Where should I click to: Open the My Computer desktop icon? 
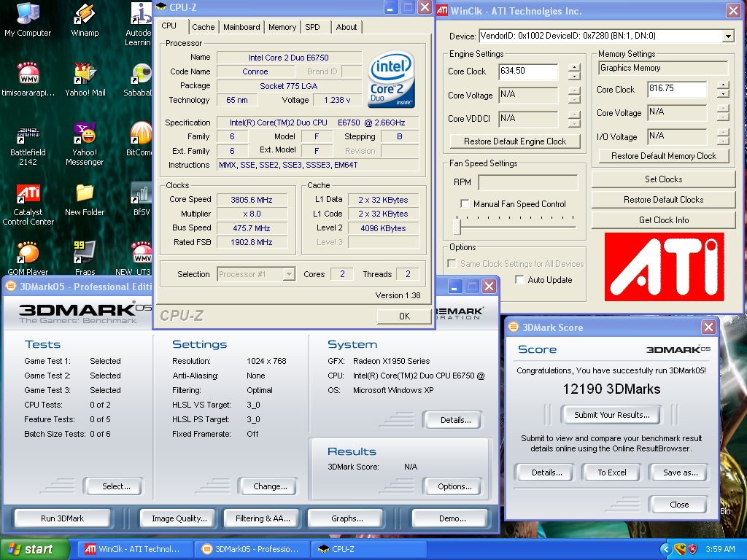(28, 20)
